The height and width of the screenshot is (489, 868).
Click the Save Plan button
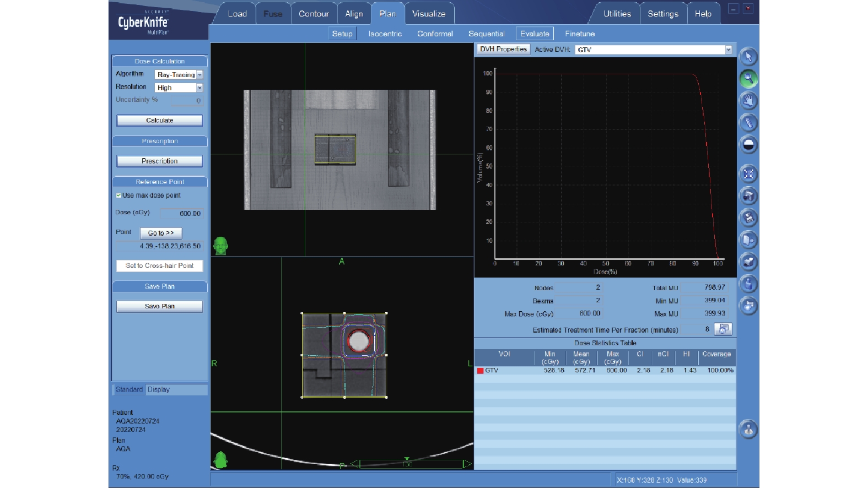coord(159,307)
